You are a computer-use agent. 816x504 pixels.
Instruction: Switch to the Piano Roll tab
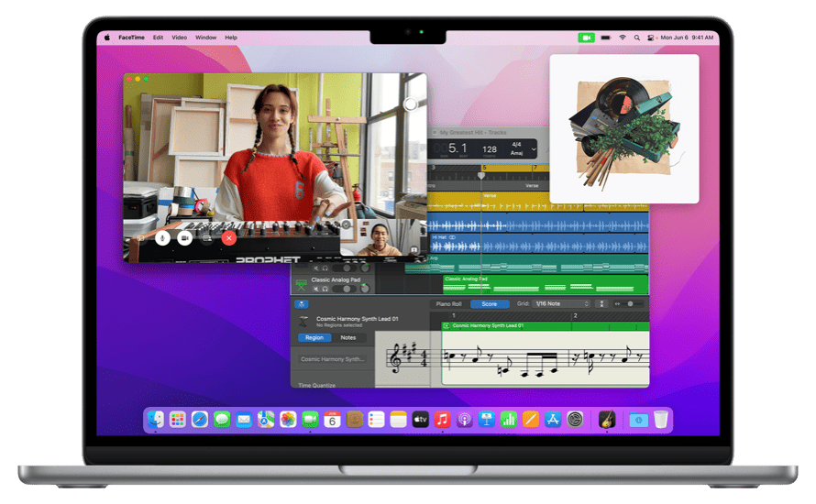coord(448,303)
